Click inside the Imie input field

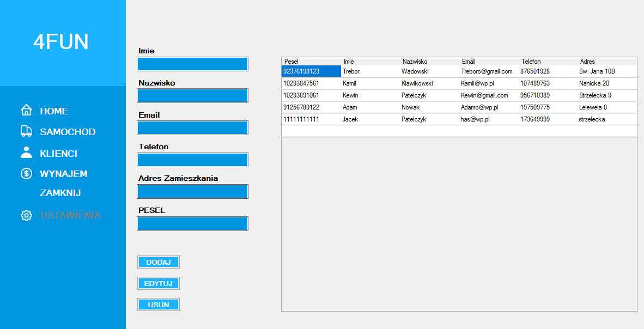click(192, 64)
